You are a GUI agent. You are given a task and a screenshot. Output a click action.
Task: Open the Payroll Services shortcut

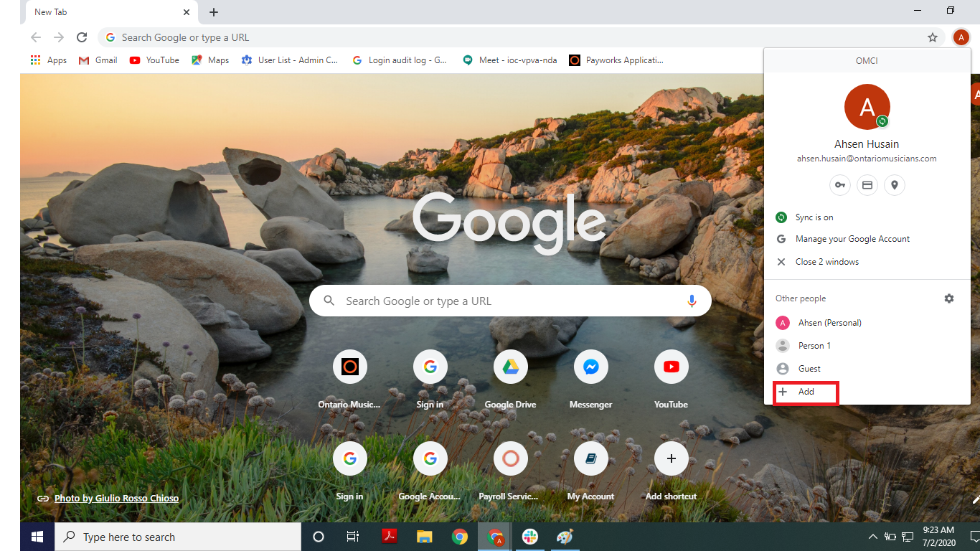510,471
